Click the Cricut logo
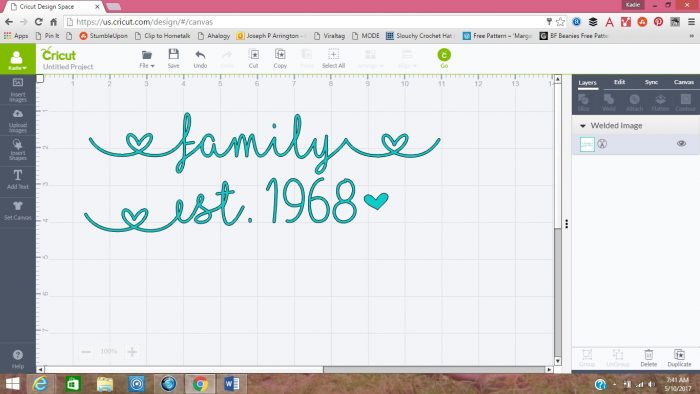 tap(58, 54)
